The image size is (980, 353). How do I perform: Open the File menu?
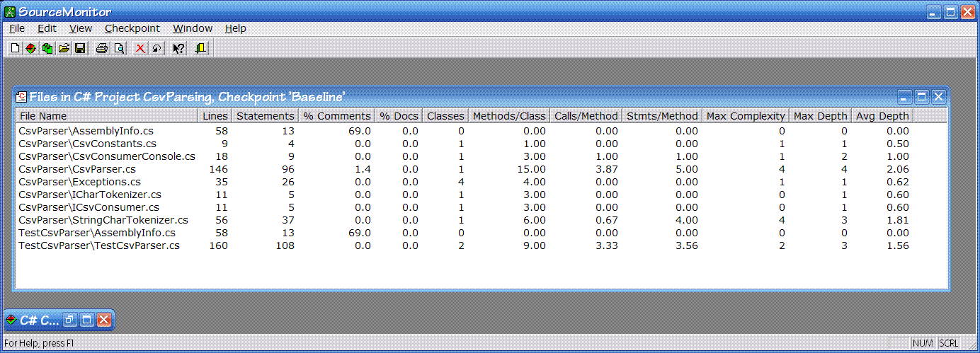coord(17,28)
